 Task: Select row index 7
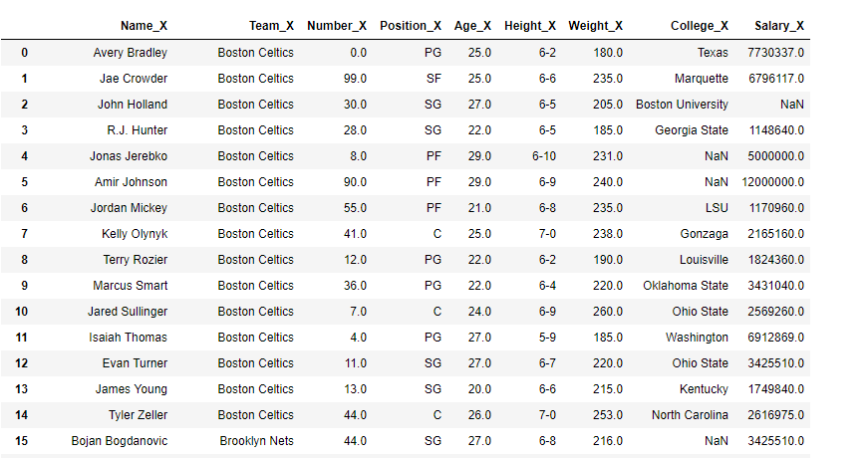click(24, 234)
